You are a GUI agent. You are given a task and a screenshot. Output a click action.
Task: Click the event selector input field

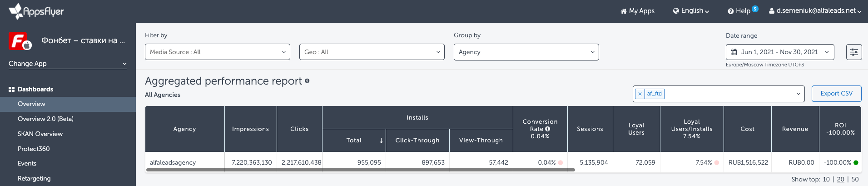[x=719, y=94]
